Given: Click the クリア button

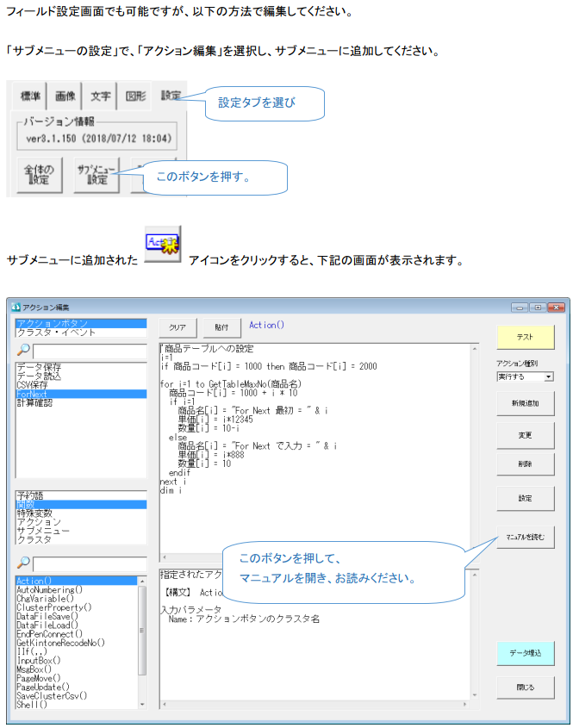Looking at the screenshot, I should point(178,327).
